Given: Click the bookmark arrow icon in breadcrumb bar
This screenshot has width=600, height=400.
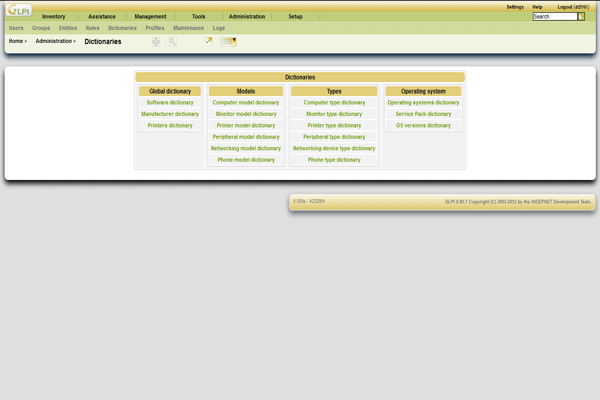Looking at the screenshot, I should click(209, 41).
